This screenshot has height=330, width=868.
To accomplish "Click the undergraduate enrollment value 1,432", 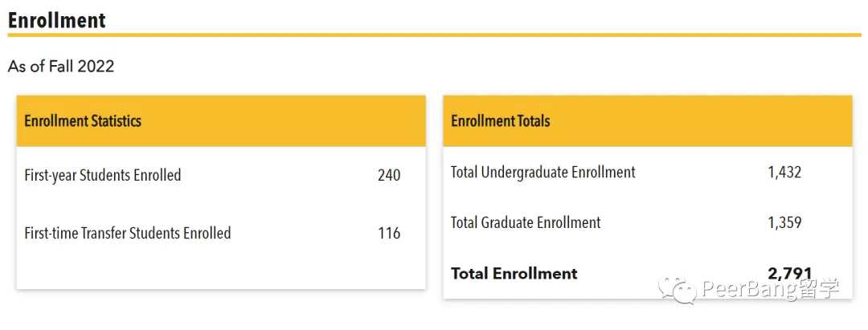I will pos(785,172).
